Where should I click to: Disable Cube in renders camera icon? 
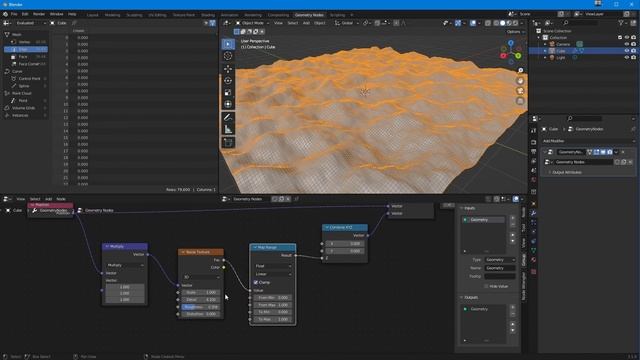633,51
